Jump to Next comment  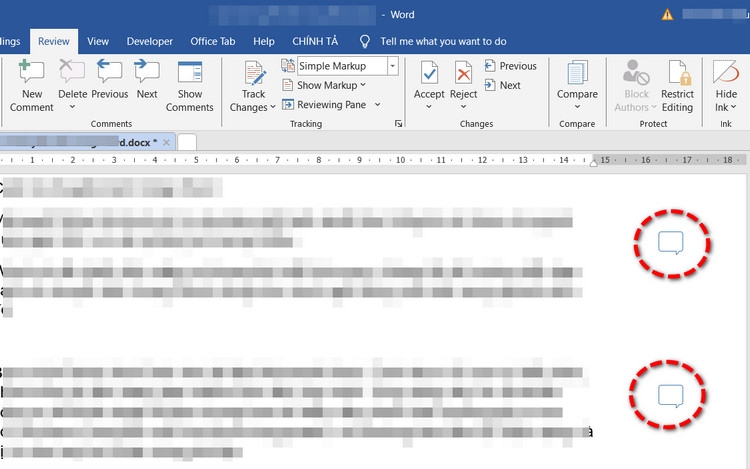point(147,79)
